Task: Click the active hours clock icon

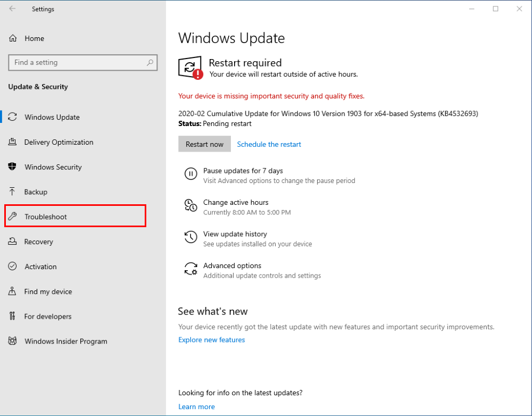Action: [x=190, y=205]
